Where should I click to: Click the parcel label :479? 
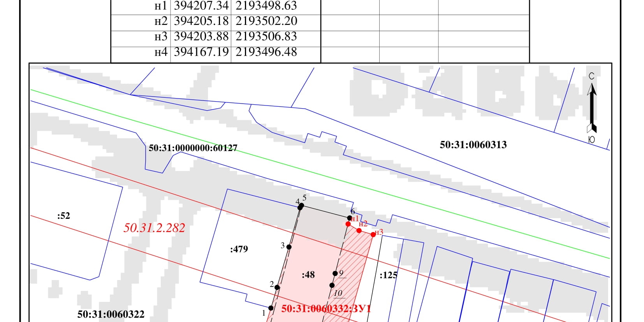click(239, 249)
